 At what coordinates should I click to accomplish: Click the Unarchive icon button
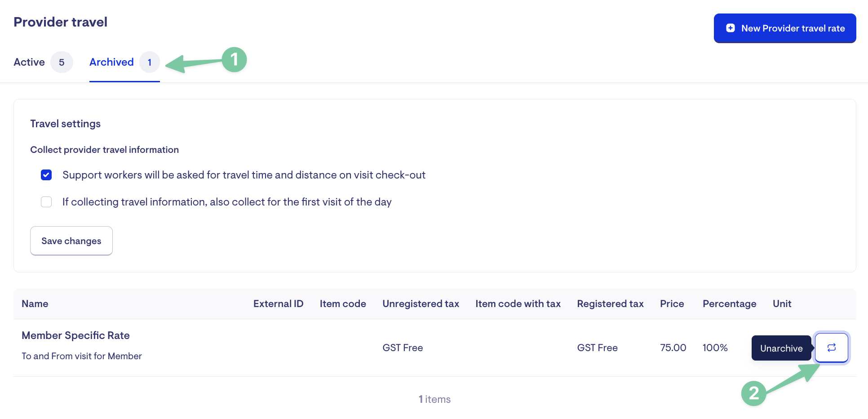[x=831, y=348]
